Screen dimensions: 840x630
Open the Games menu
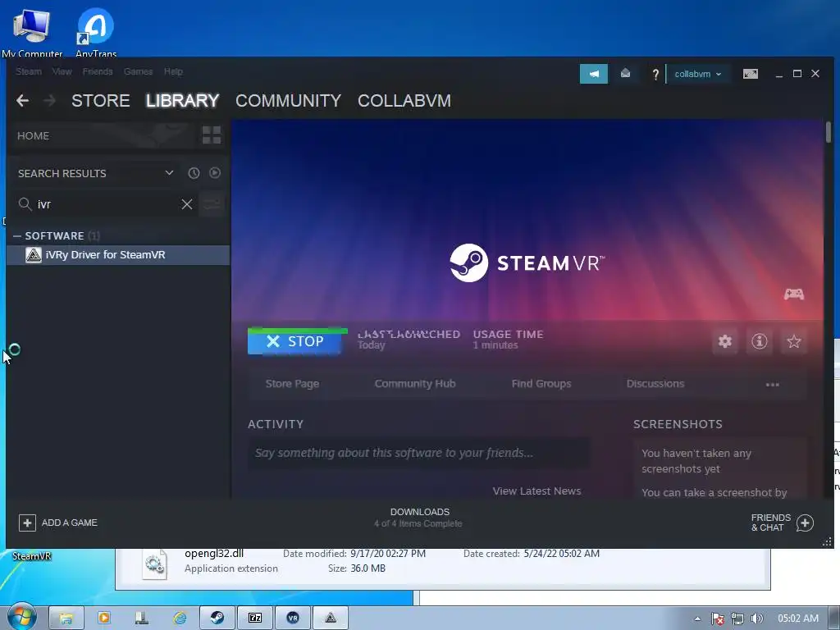(138, 71)
